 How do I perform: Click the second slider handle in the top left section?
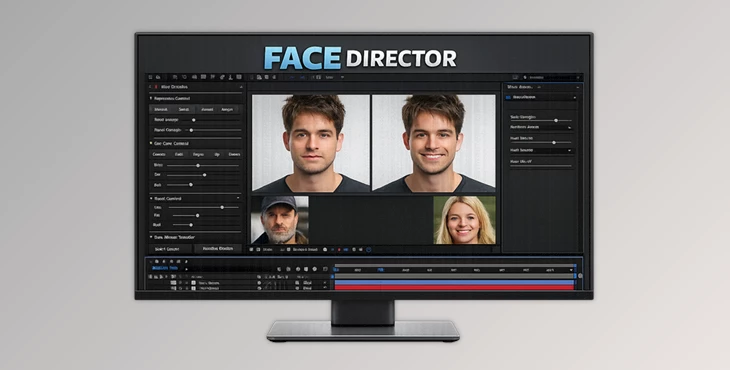[x=191, y=130]
